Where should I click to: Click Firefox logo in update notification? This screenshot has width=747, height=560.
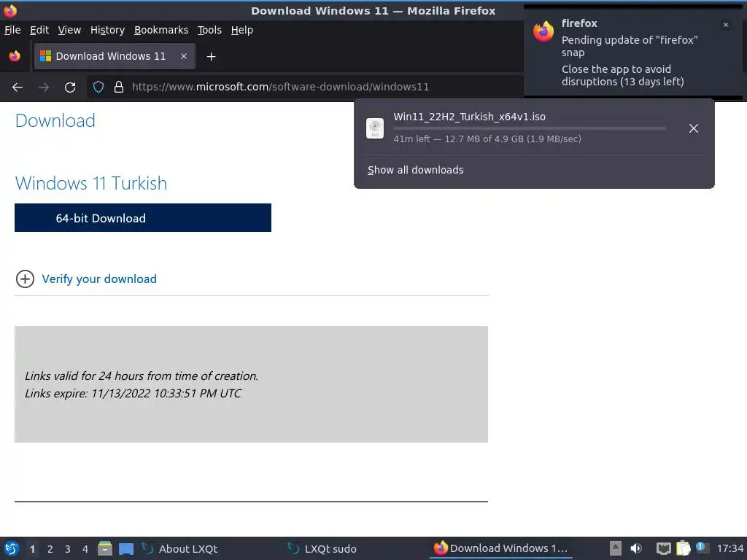(x=543, y=32)
